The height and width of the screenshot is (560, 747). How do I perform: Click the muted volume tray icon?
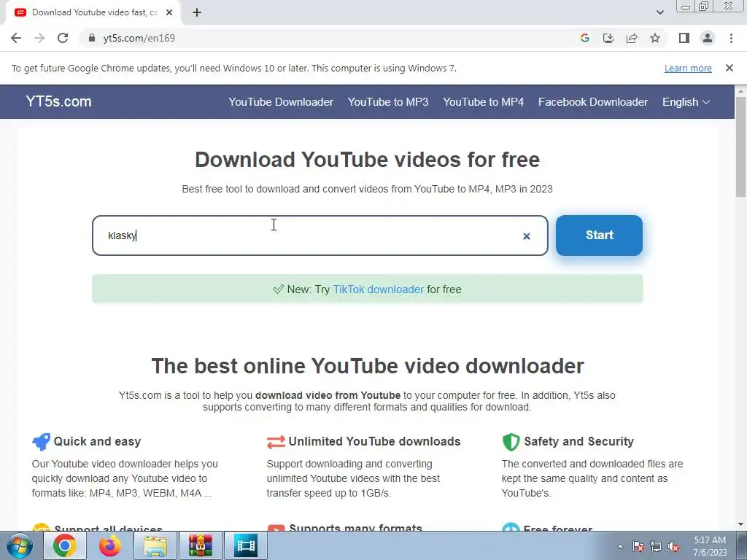point(673,546)
